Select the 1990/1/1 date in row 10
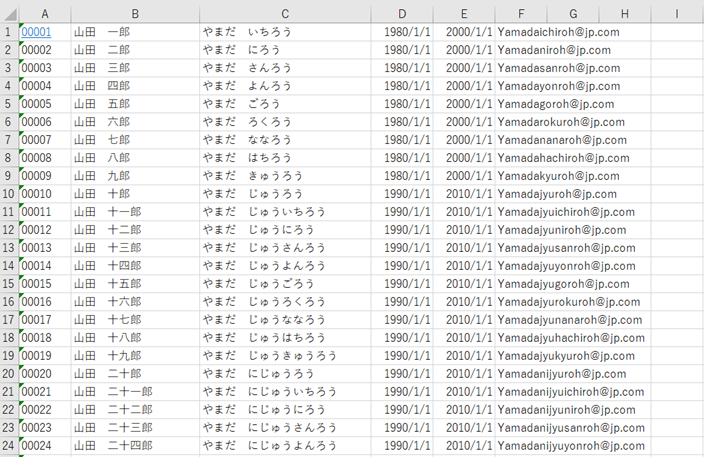The image size is (704, 457). tap(402, 194)
